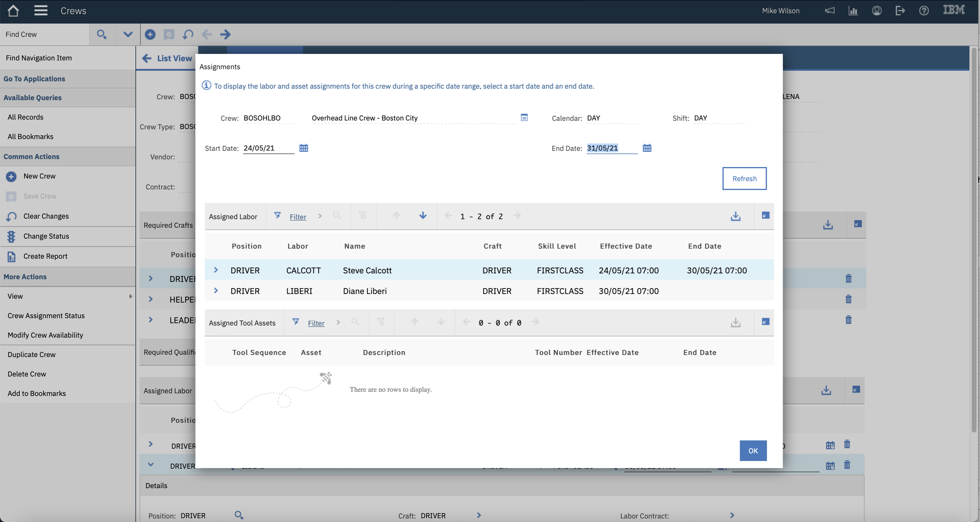980x522 pixels.
Task: Click the home icon in the header
Action: pyautogui.click(x=13, y=11)
